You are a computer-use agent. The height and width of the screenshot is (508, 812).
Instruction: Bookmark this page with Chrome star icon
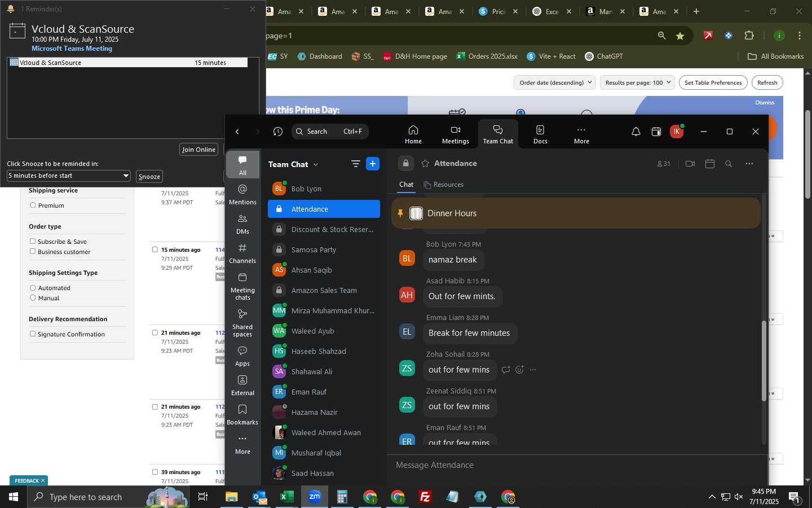click(680, 36)
